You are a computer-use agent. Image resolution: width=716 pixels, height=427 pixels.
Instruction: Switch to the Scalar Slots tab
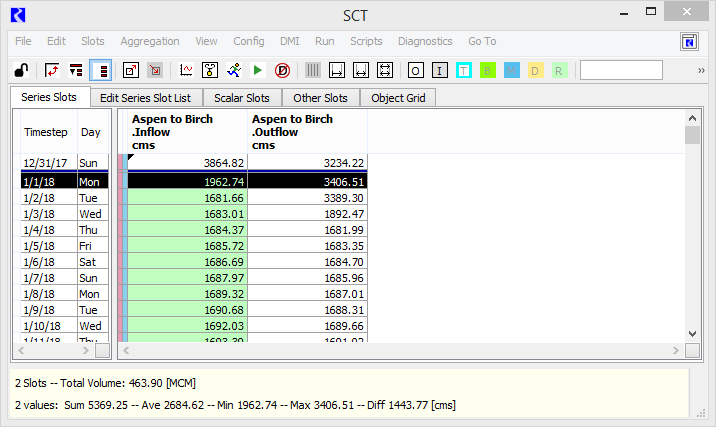[x=242, y=98]
